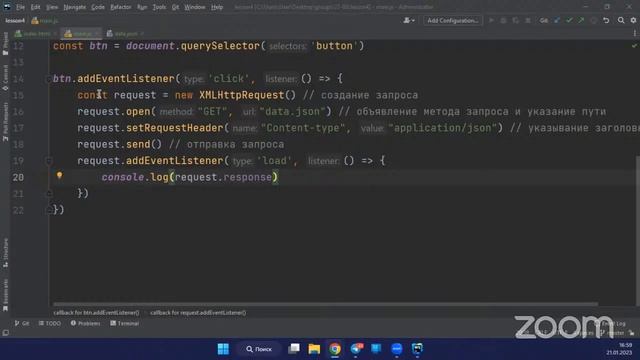Click the Rollback undo icon

coord(606,20)
